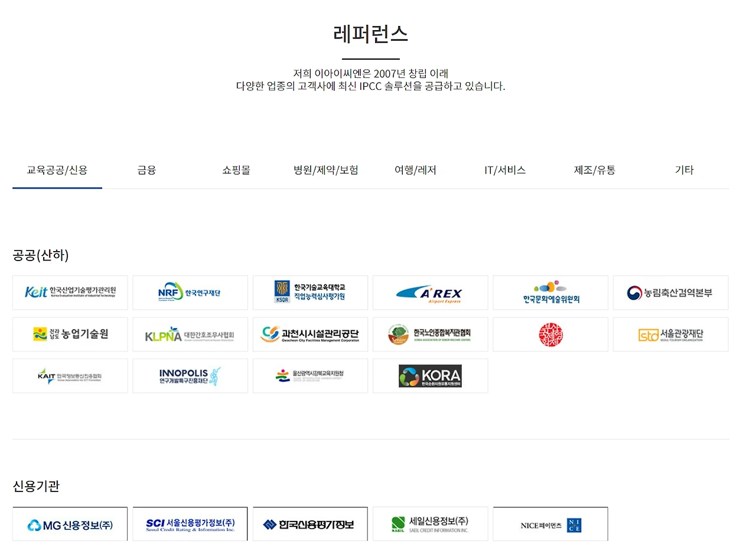
Task: Open the 한국문화예술위원회 logo card
Action: [x=550, y=292]
